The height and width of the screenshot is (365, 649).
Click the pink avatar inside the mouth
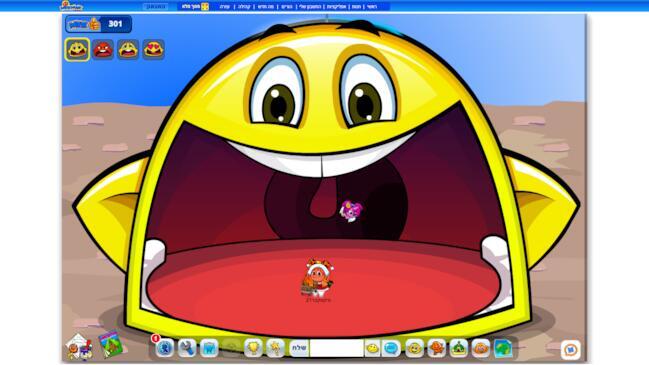(x=351, y=211)
